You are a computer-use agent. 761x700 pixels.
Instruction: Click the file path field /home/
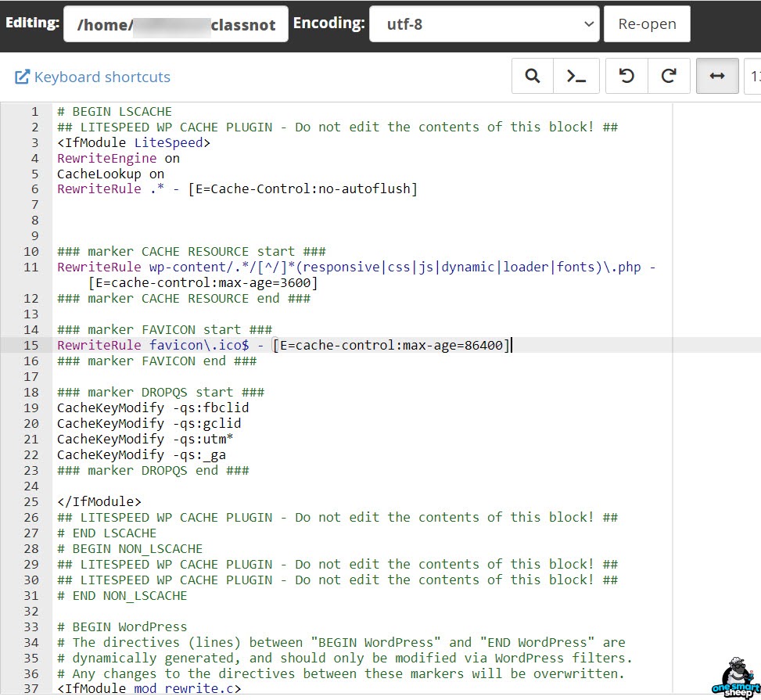click(176, 23)
